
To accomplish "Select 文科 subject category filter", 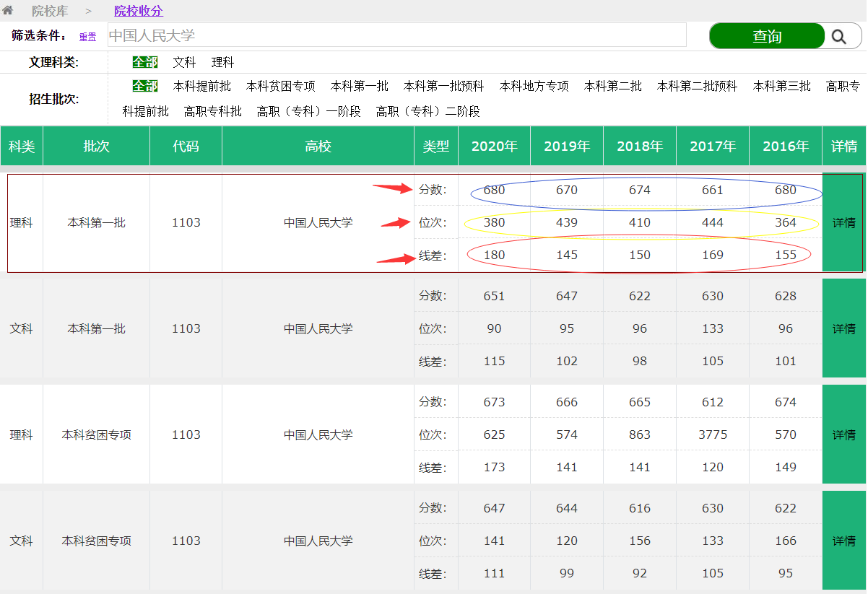I will (184, 63).
